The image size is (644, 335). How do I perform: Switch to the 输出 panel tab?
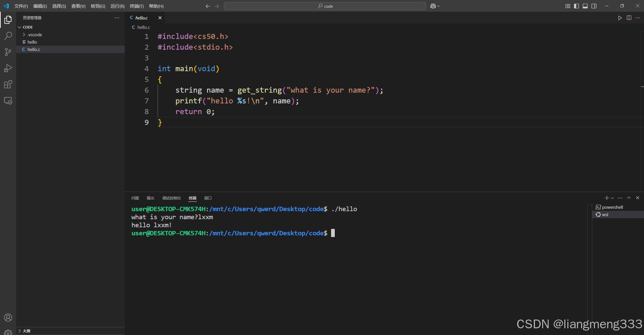click(150, 198)
